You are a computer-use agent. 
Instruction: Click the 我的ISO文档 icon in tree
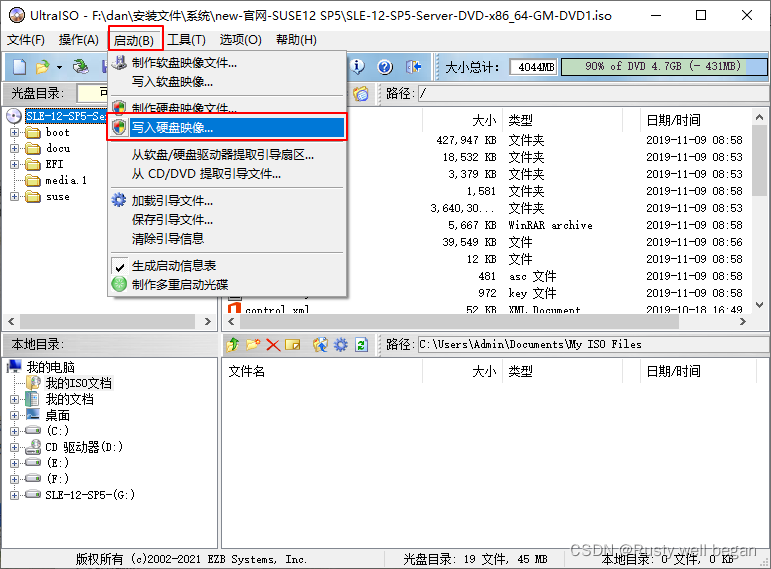click(x=33, y=383)
